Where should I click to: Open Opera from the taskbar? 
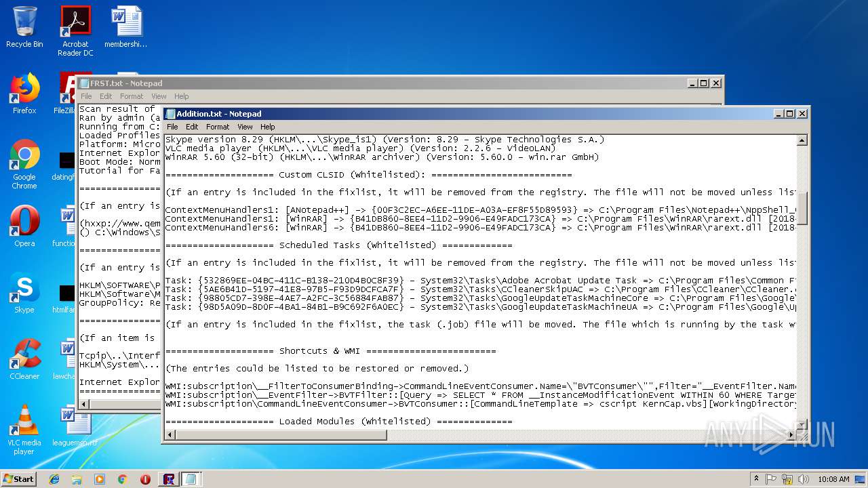(145, 479)
